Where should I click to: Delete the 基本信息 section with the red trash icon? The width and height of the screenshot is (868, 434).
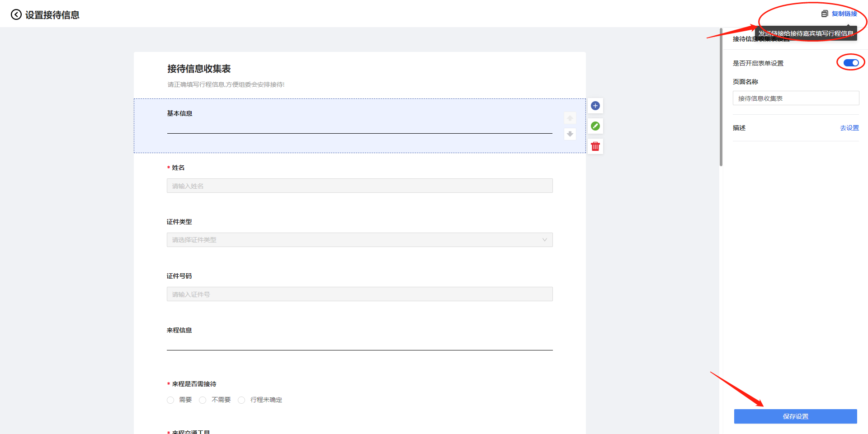(595, 146)
